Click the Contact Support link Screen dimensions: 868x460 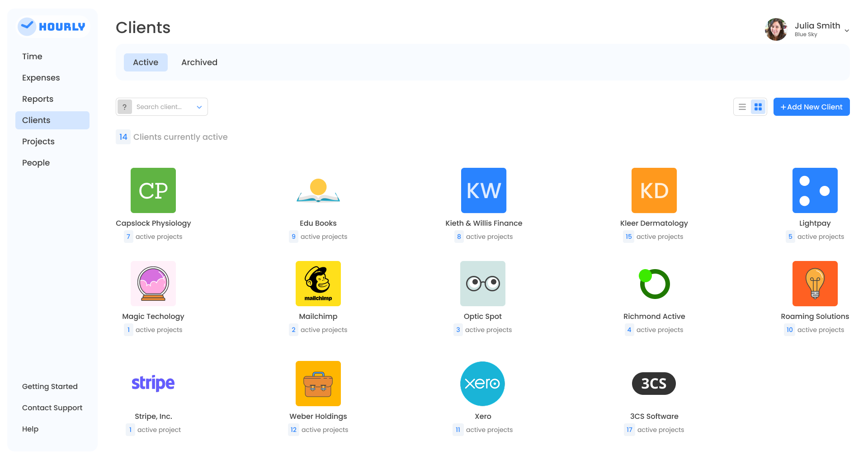[x=52, y=408]
